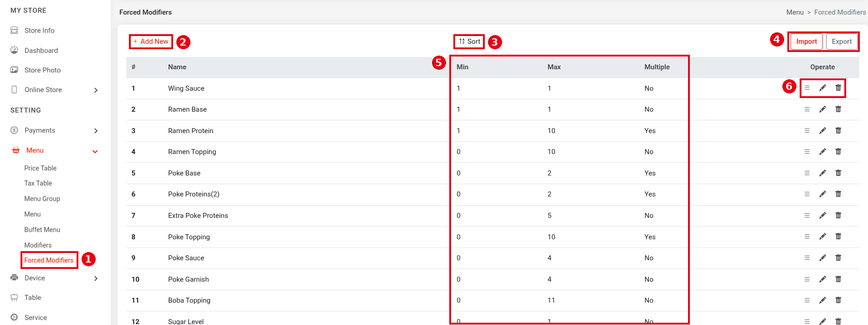
Task: Click the Min column header
Action: [x=462, y=67]
